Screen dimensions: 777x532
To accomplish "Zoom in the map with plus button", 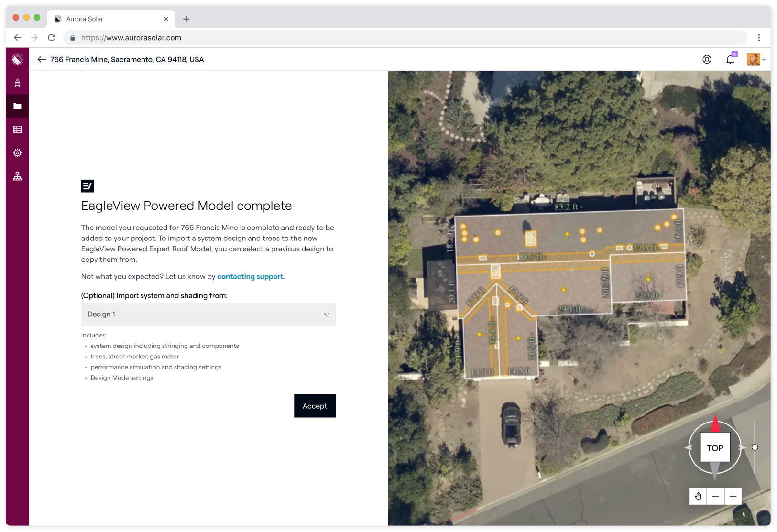I will pos(733,496).
